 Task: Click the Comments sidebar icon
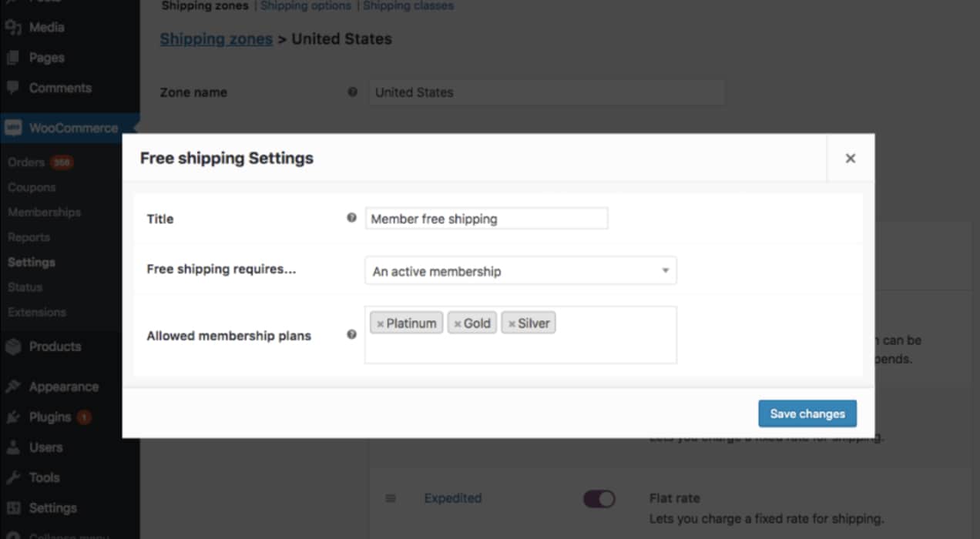point(13,88)
